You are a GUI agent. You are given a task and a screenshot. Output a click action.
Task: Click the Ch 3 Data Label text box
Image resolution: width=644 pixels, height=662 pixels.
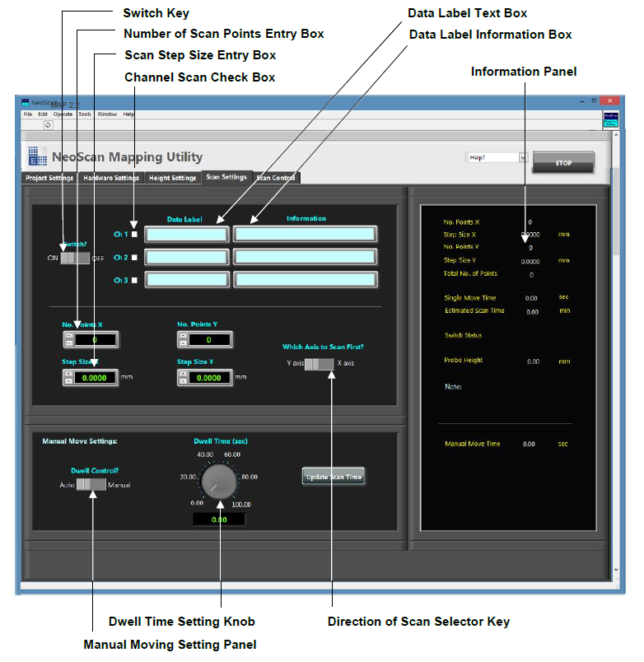click(x=187, y=279)
